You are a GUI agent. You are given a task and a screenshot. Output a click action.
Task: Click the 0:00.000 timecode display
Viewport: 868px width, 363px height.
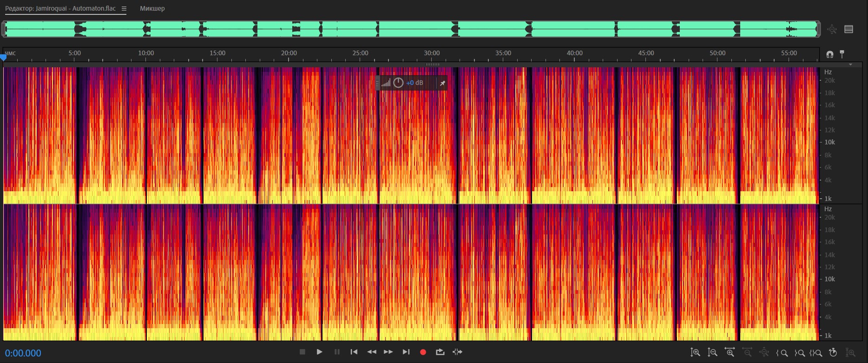pos(23,353)
